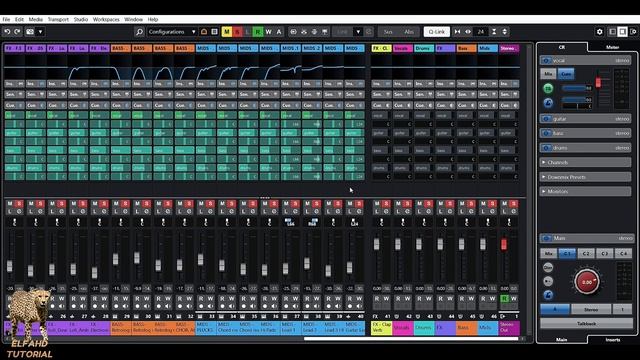Click the Sus button in toolbar

pos(388,31)
